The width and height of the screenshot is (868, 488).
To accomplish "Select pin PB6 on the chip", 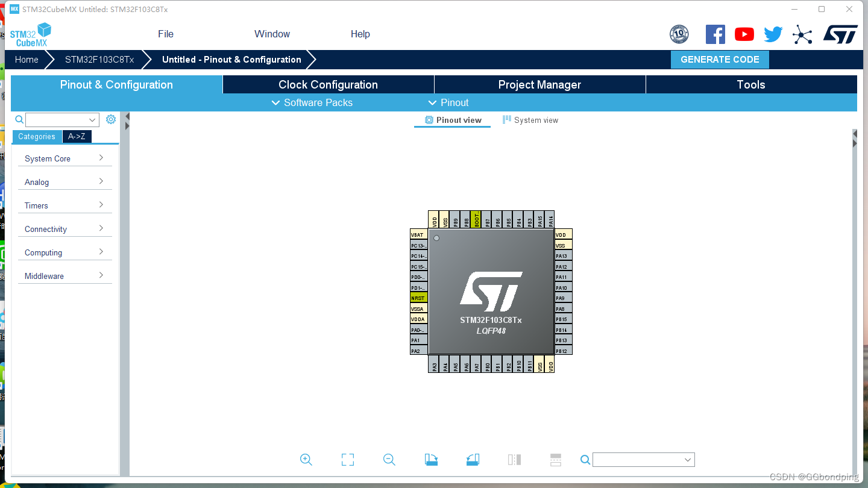I will 498,220.
